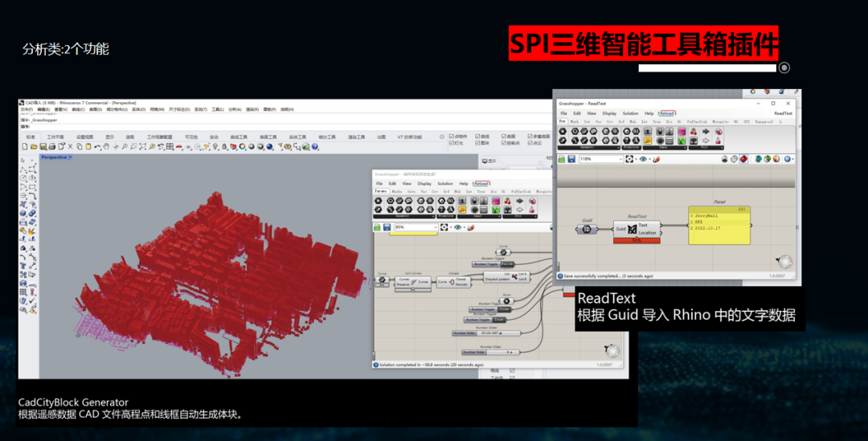The width and height of the screenshot is (868, 441).
Task: Click the ReadText component icon
Action: [x=632, y=230]
